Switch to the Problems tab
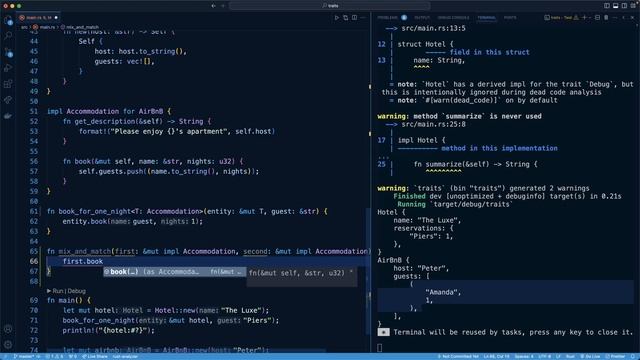640x360 pixels. tap(387, 18)
